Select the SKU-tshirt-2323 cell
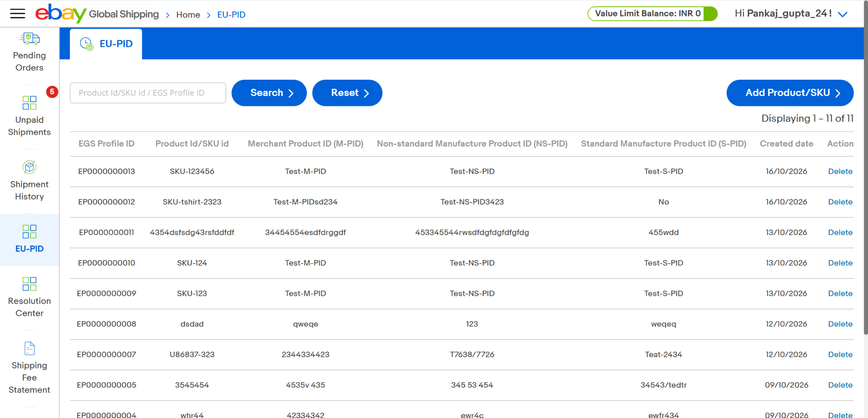The width and height of the screenshot is (868, 418). 192,202
